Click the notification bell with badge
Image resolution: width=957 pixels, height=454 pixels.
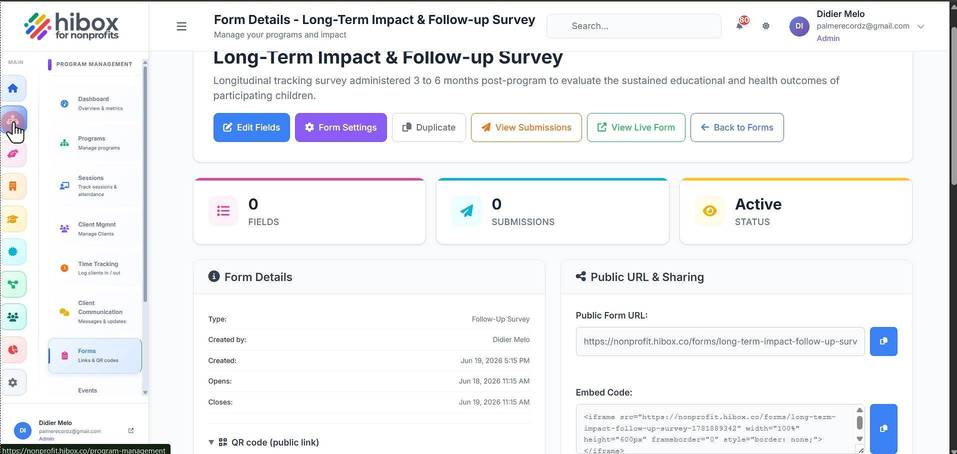[x=740, y=24]
